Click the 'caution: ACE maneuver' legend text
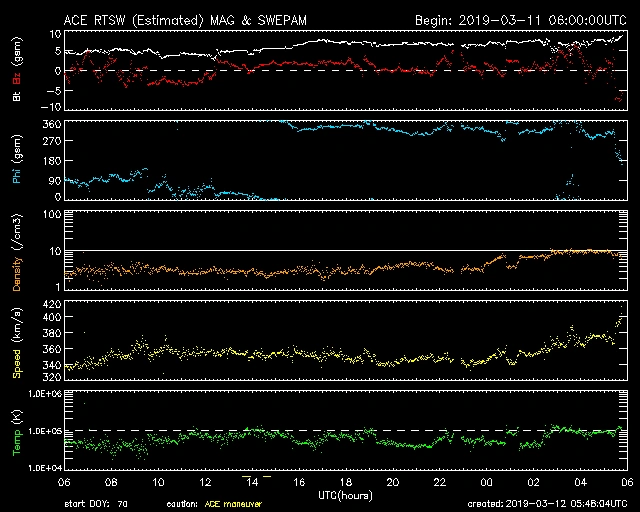This screenshot has height=512, width=640. [214, 504]
